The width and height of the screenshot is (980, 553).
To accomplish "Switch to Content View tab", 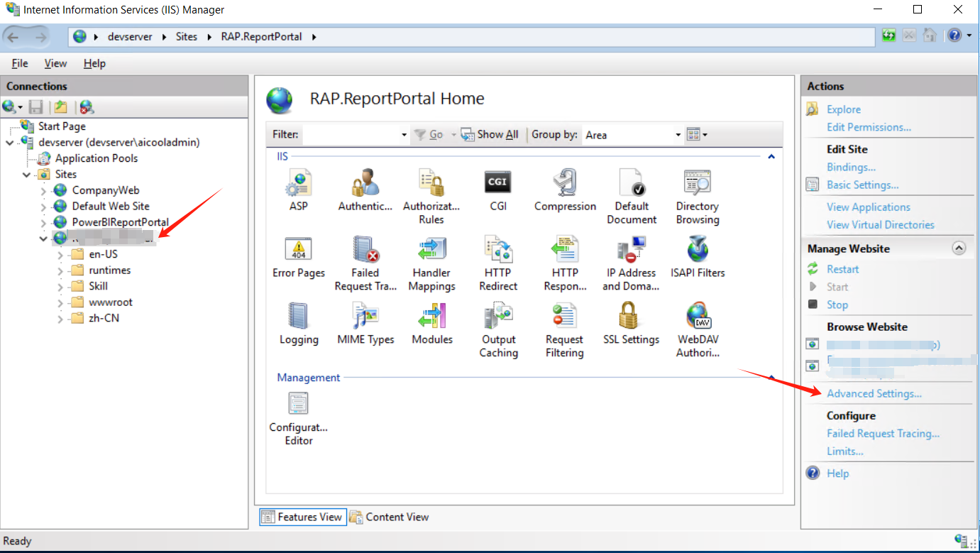I will pyautogui.click(x=390, y=517).
